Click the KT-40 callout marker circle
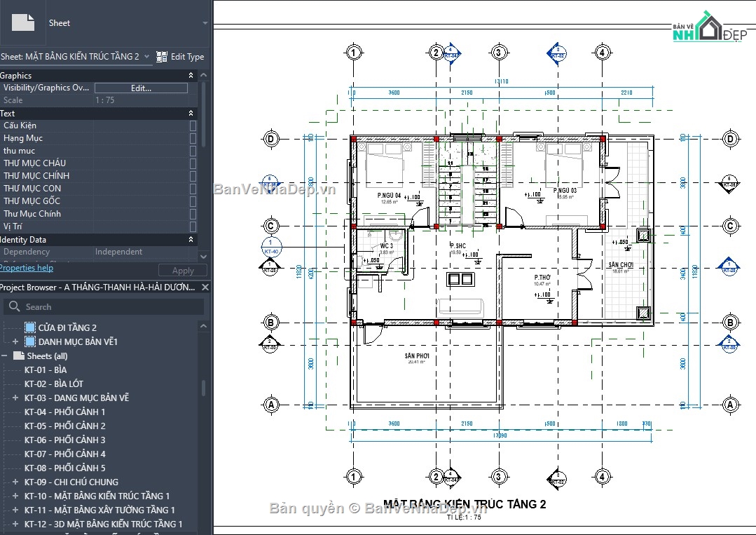The width and height of the screenshot is (756, 535). (x=271, y=247)
